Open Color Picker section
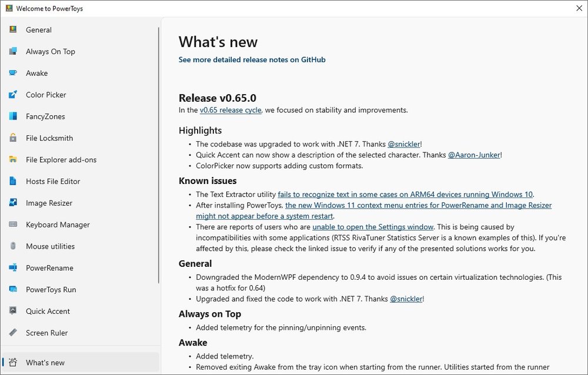The width and height of the screenshot is (588, 375). [46, 95]
